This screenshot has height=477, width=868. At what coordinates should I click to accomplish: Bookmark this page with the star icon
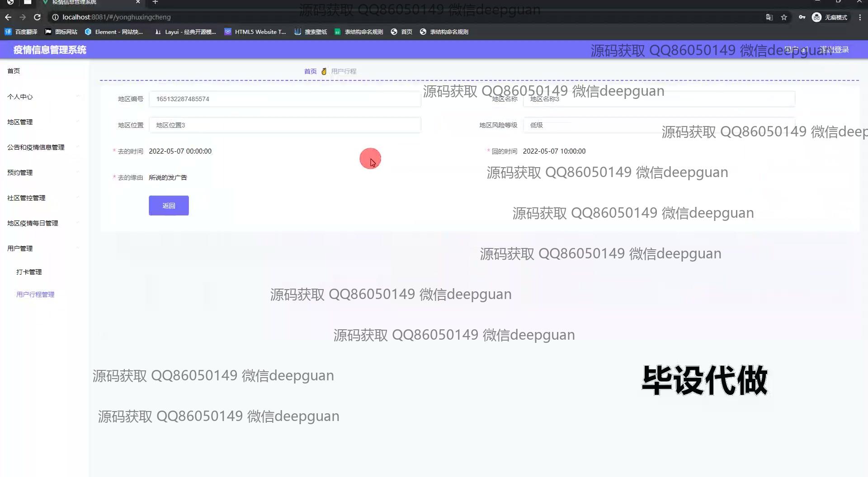(784, 17)
